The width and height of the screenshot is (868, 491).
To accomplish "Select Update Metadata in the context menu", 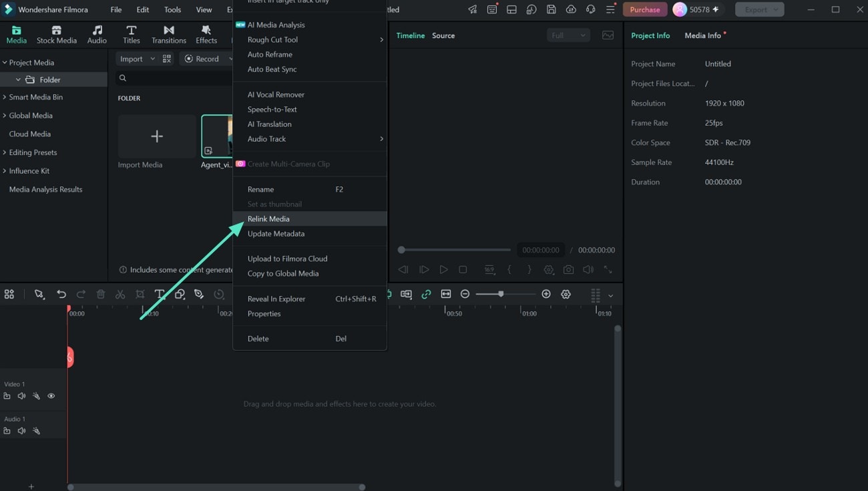I will click(x=310, y=234).
